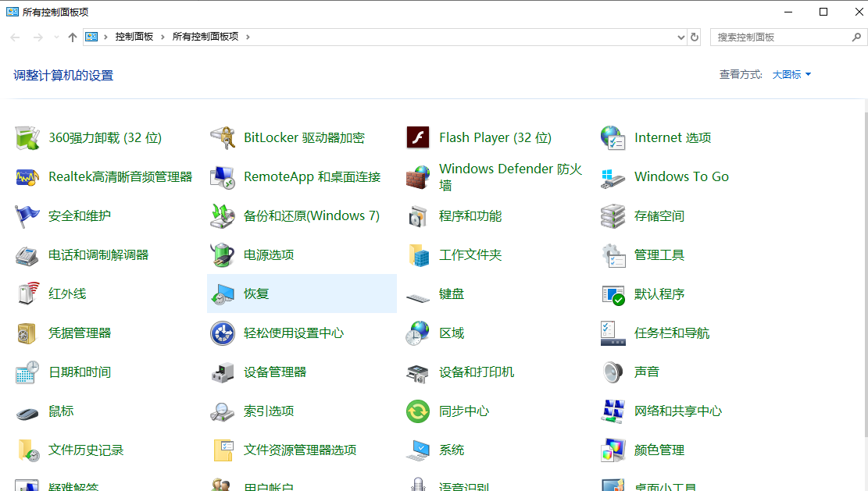Screen dimensions: 868x491
Task: Expand the chevron after 控制面板 breadcrumb
Action: pos(163,37)
